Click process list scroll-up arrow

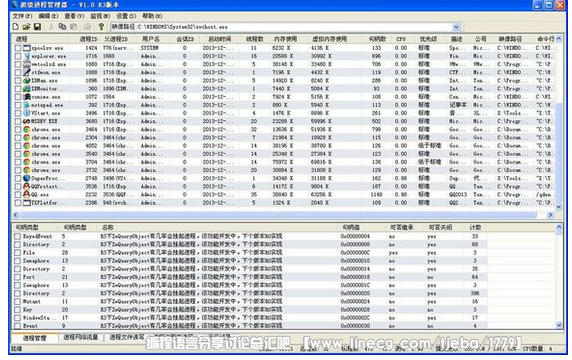pos(559,39)
